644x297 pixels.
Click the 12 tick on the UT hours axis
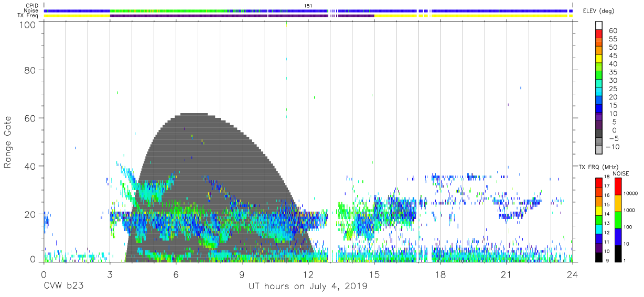coord(308,274)
